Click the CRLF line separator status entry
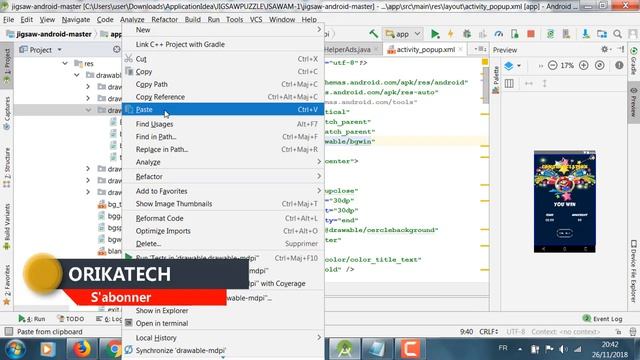Viewport: 640px width, 360px height. [x=488, y=331]
